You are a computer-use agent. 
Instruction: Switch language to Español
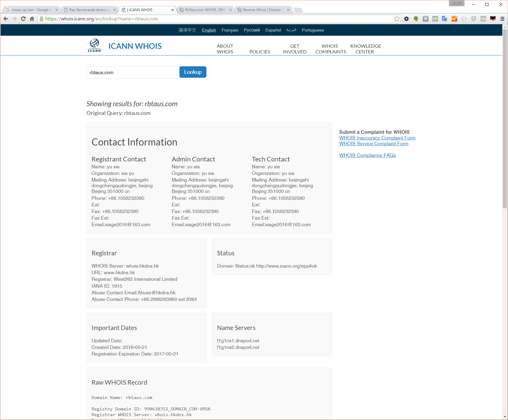coord(273,30)
